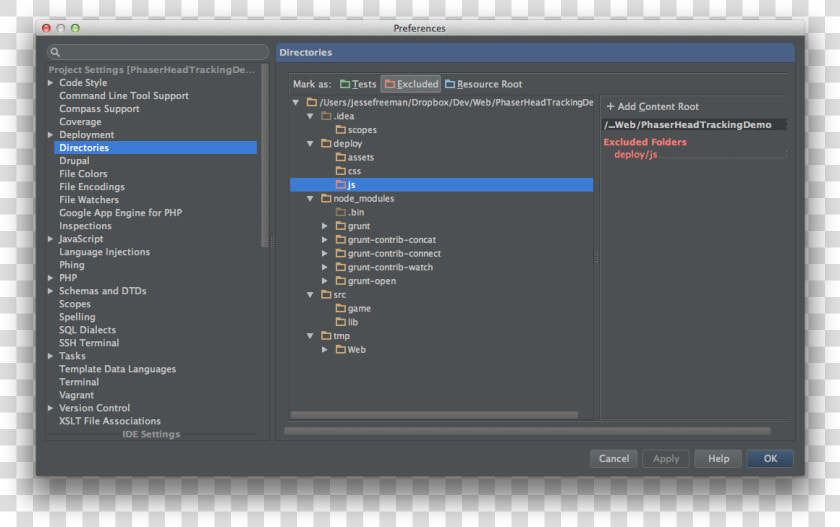Click the lower horizontal scrollbar of Directories pane
Screen dimensions: 840x527
click(x=528, y=431)
